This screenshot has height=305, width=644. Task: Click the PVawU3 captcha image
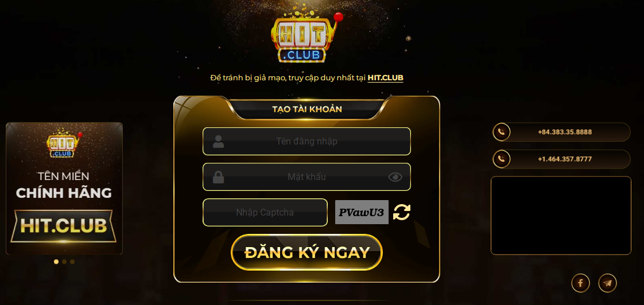pyautogui.click(x=362, y=212)
